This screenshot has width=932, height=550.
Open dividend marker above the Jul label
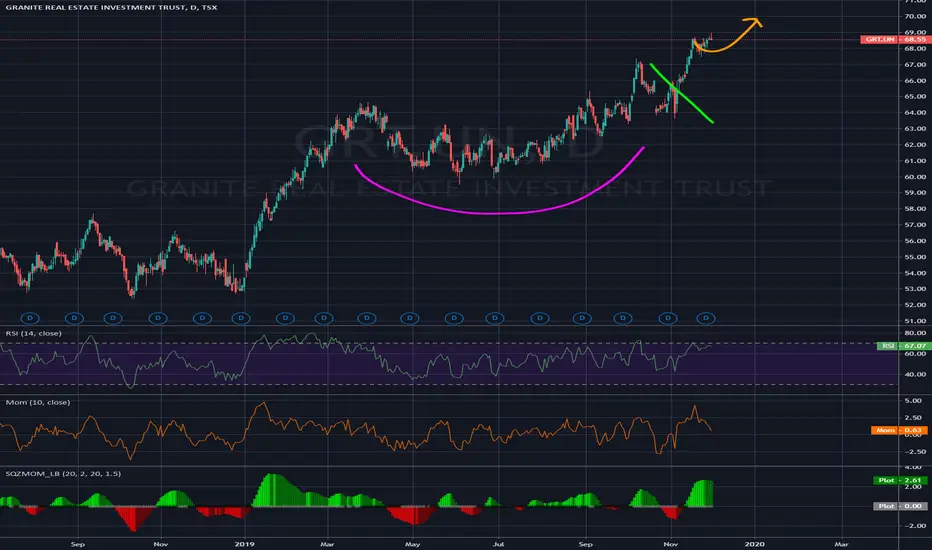coord(495,318)
